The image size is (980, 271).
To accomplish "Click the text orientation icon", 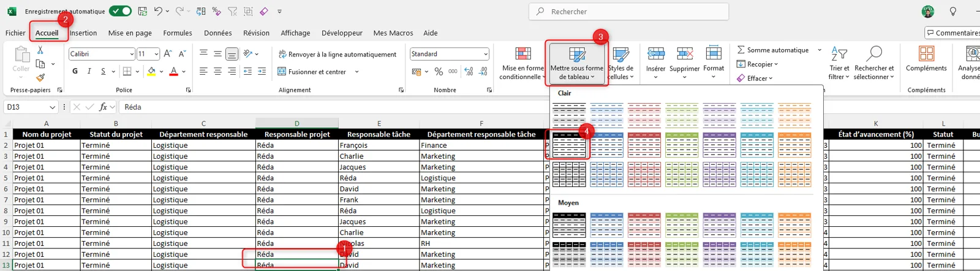I will tap(248, 54).
